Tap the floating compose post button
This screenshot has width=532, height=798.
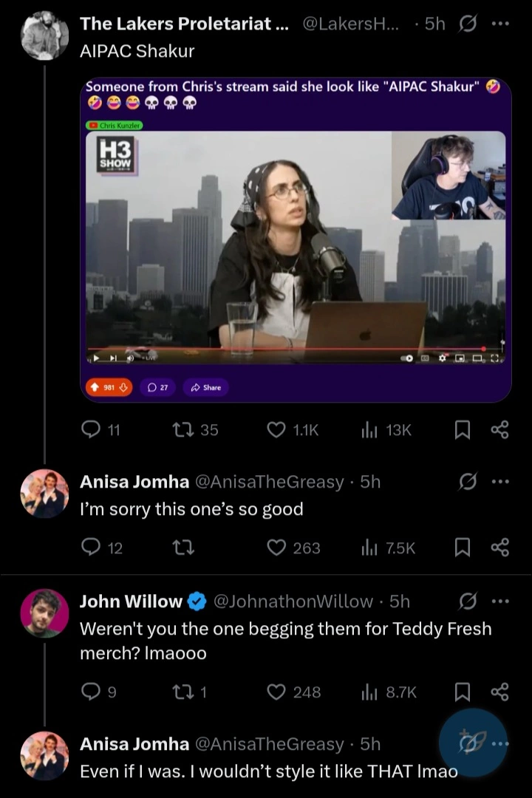(x=473, y=742)
